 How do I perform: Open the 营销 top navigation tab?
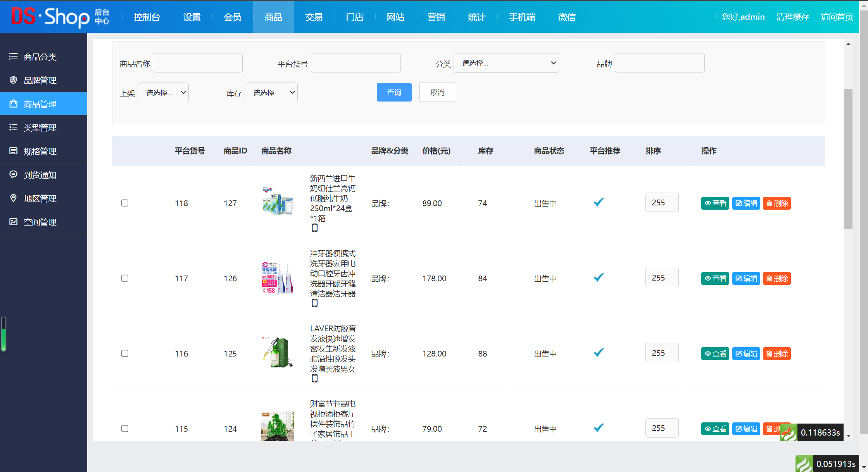coord(436,17)
